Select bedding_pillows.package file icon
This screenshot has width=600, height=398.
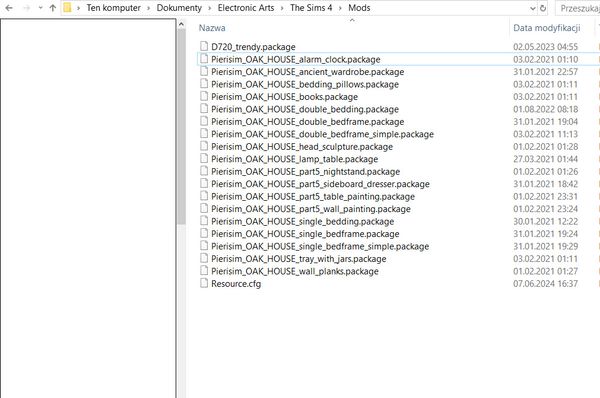click(x=204, y=84)
